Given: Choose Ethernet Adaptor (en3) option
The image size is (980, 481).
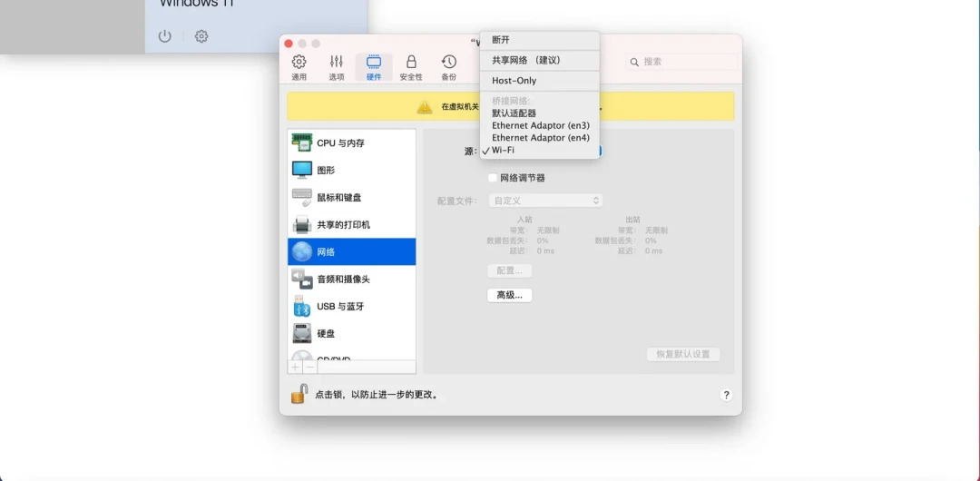Looking at the screenshot, I should (539, 125).
